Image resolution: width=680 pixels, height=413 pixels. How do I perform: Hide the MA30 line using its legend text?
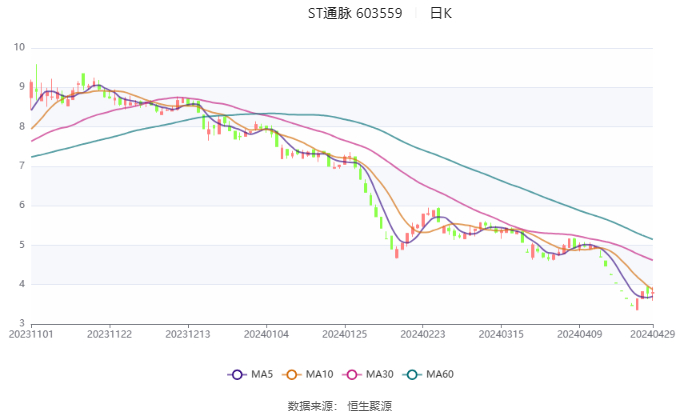(x=379, y=374)
